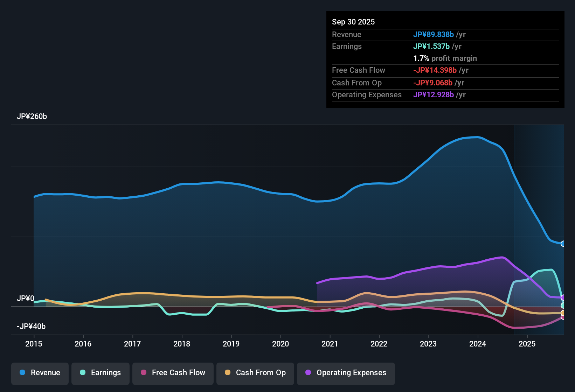The height and width of the screenshot is (392, 575).
Task: Click the blue Revenue dot icon in legend
Action: tap(22, 373)
